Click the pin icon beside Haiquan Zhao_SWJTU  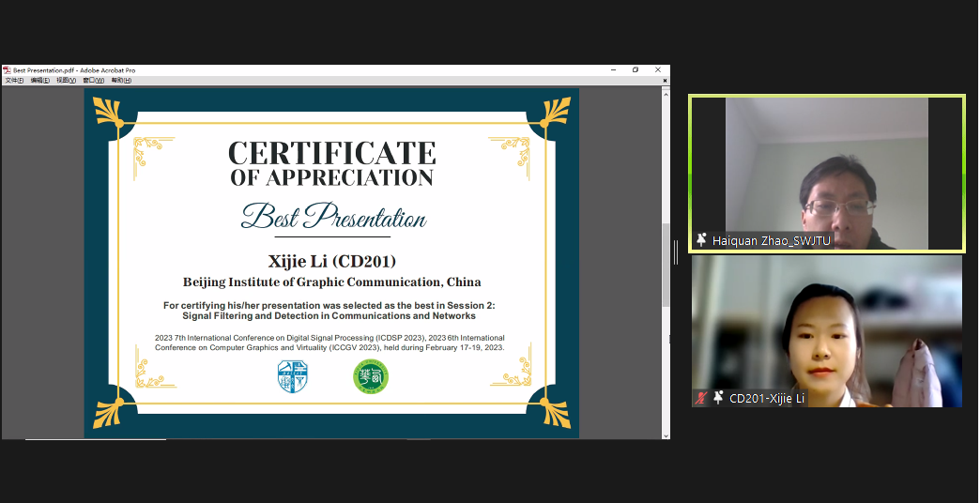(701, 240)
